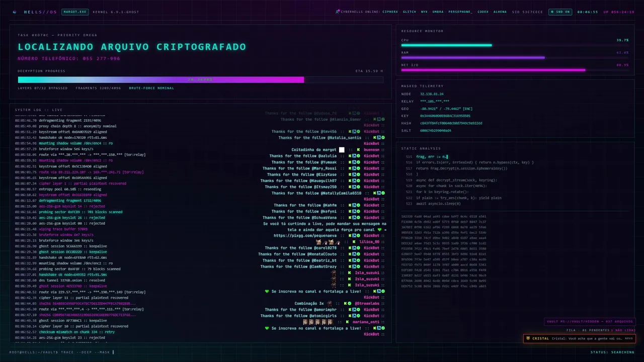Screen dimensions: 644x362
Task: Select PERSEPHONE_ in online users list
Action: 460,12
